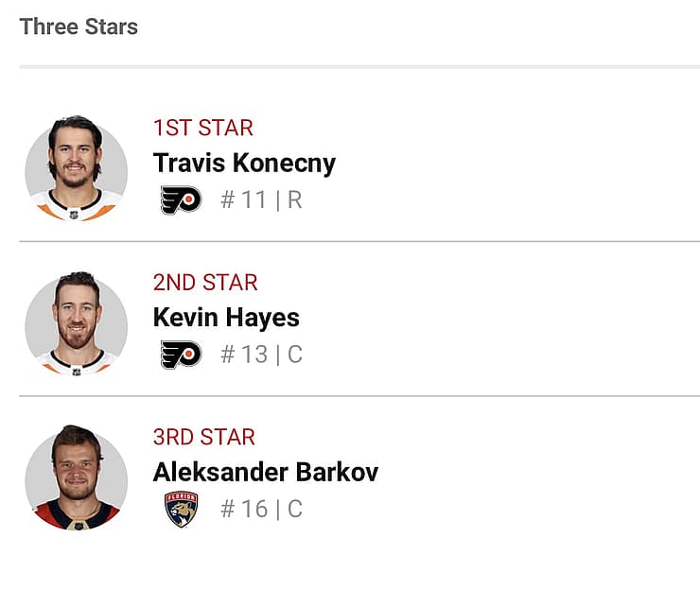Click the Florida Panthers logo
Screen dimensions: 700x607
pos(181,510)
